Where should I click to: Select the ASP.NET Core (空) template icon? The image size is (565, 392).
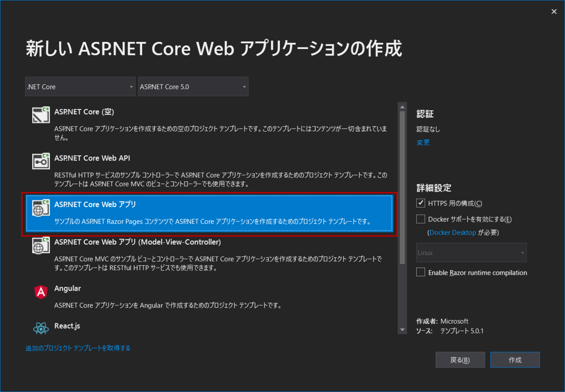(41, 115)
